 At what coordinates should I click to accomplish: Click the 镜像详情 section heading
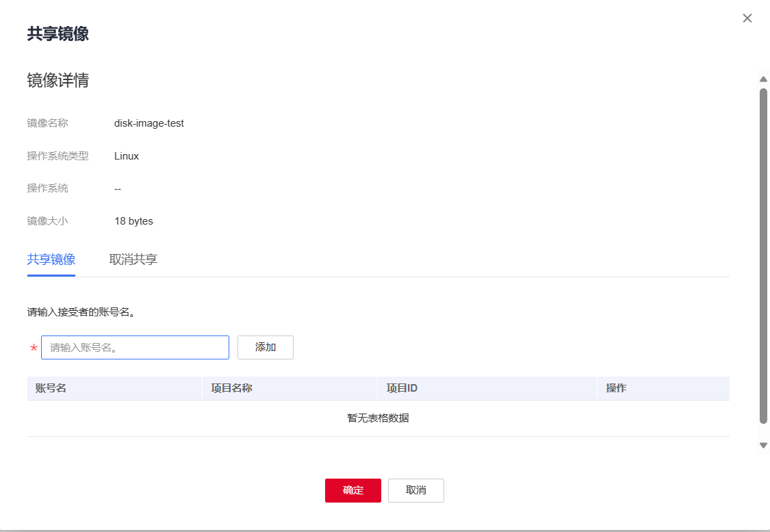point(58,80)
